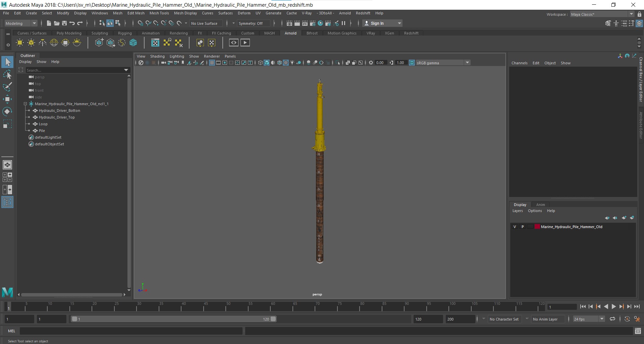
Task: Create new scene with the blank page icon
Action: (49, 23)
